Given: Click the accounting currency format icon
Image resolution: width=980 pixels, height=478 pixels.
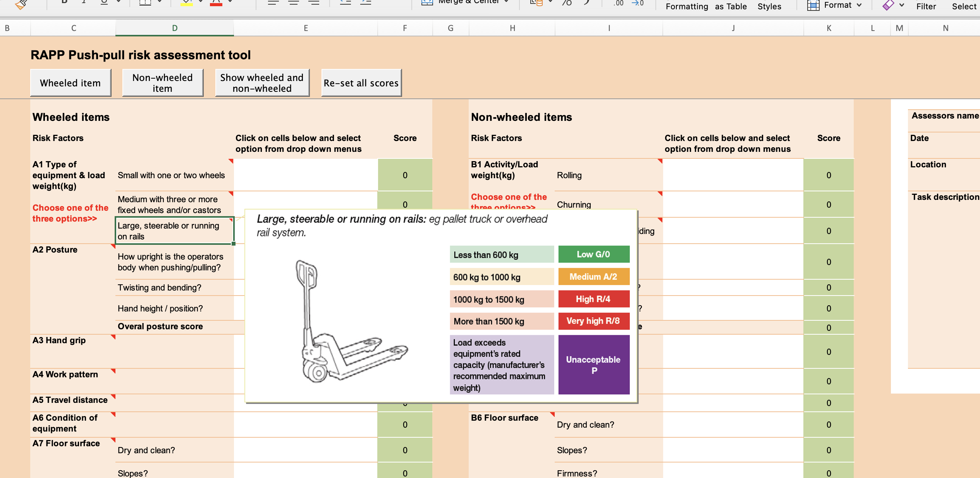Looking at the screenshot, I should coord(536,3).
